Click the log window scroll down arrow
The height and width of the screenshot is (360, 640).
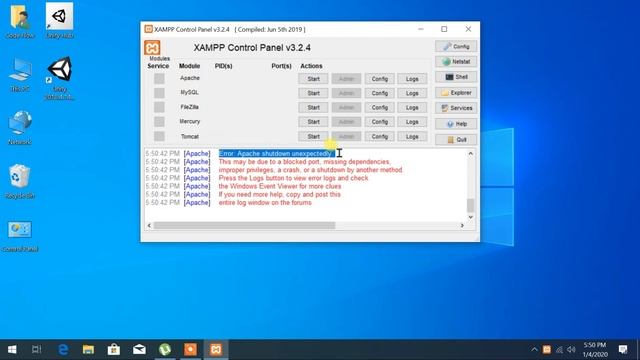(x=471, y=217)
